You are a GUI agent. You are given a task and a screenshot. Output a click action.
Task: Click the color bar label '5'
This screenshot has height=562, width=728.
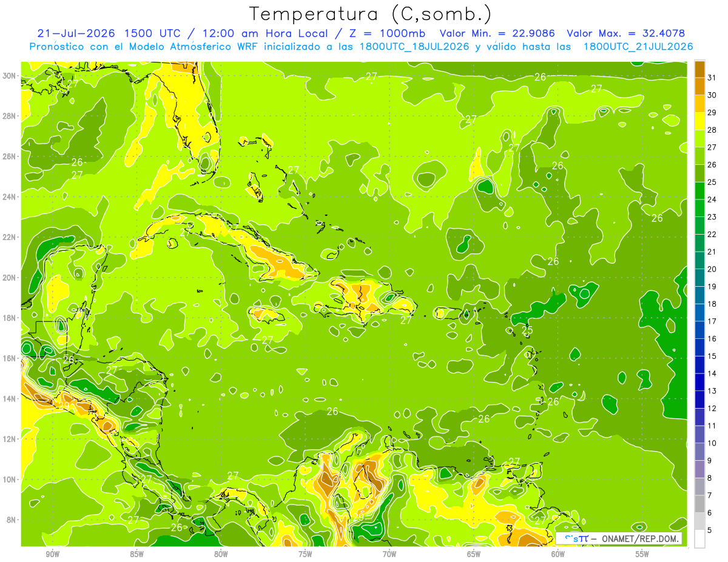[710, 530]
